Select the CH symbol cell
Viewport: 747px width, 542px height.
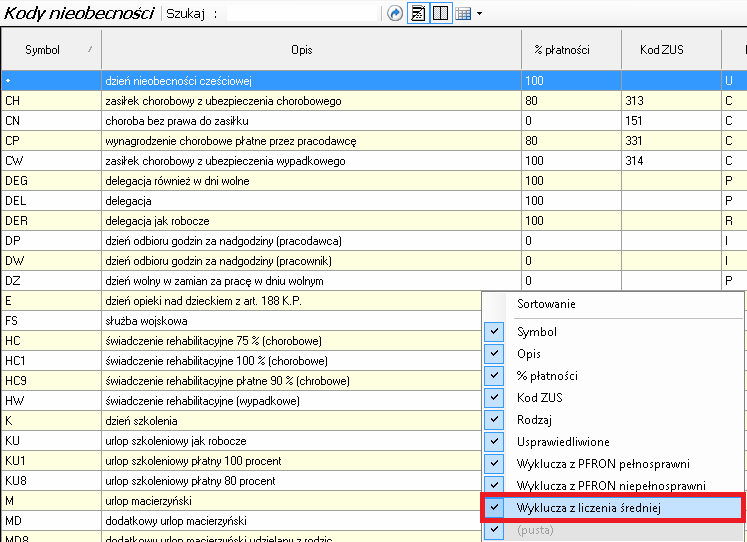pyautogui.click(x=51, y=100)
